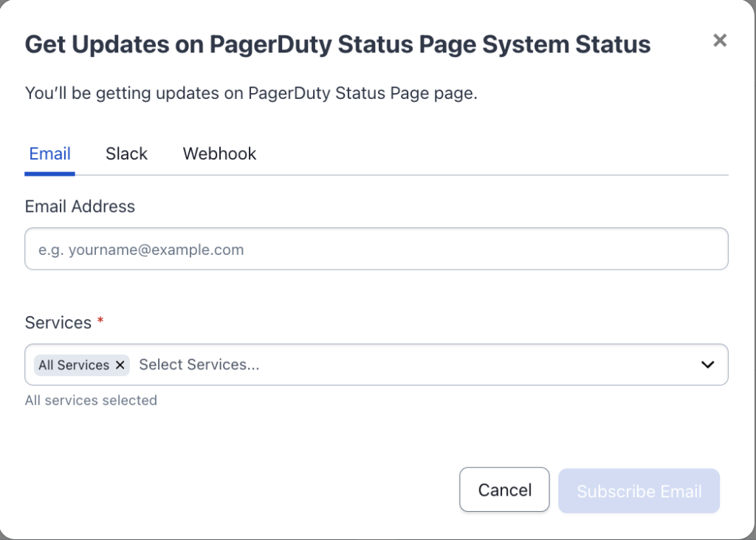Switch to the Slack tab

tap(126, 154)
